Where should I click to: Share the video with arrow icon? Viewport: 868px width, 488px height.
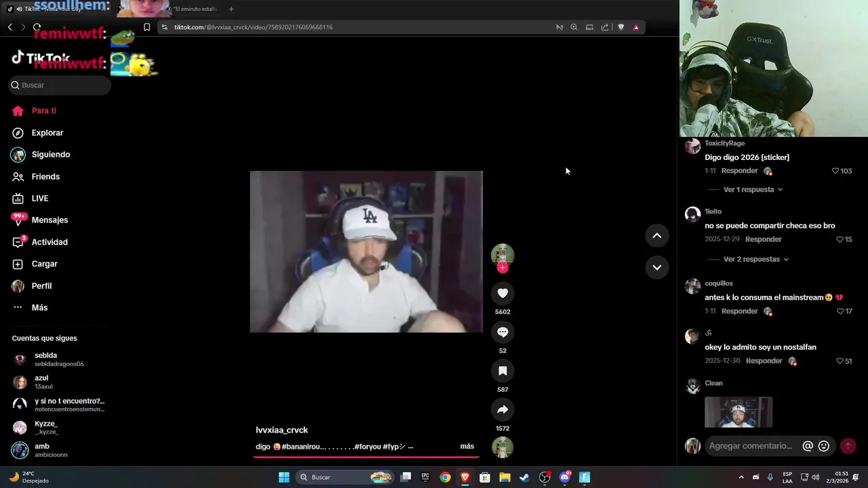[x=502, y=409]
